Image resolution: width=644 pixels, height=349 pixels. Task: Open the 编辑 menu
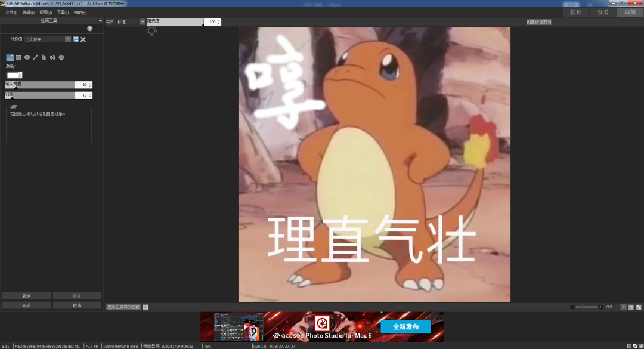(29, 13)
